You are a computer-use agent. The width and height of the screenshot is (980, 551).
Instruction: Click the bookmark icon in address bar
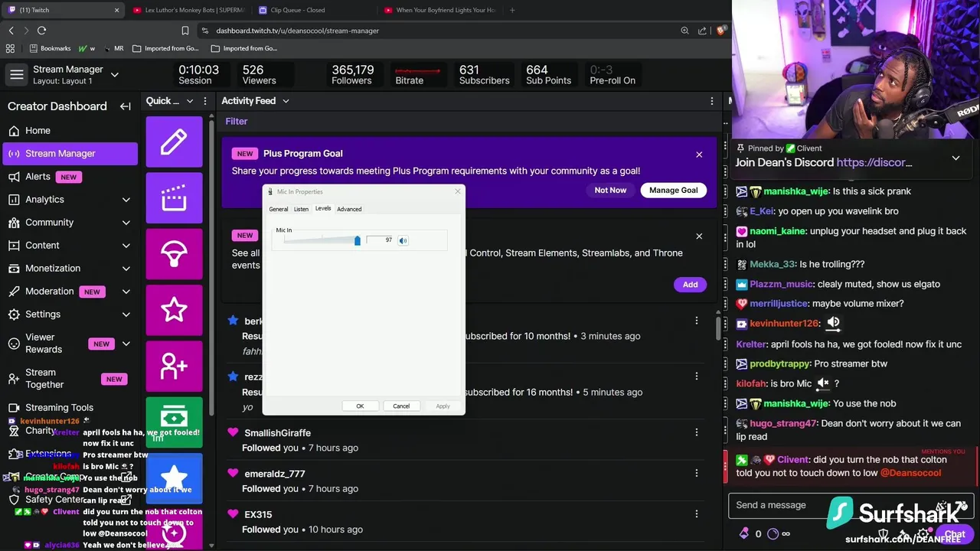[x=185, y=31]
